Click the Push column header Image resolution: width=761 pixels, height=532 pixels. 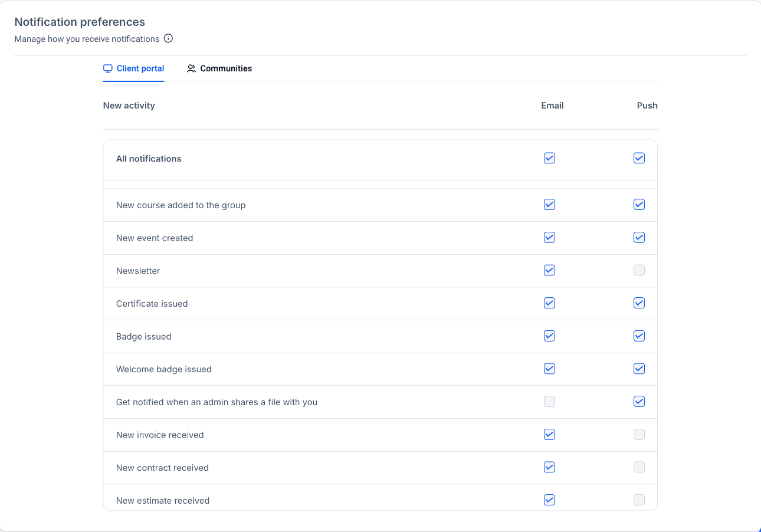[647, 106]
